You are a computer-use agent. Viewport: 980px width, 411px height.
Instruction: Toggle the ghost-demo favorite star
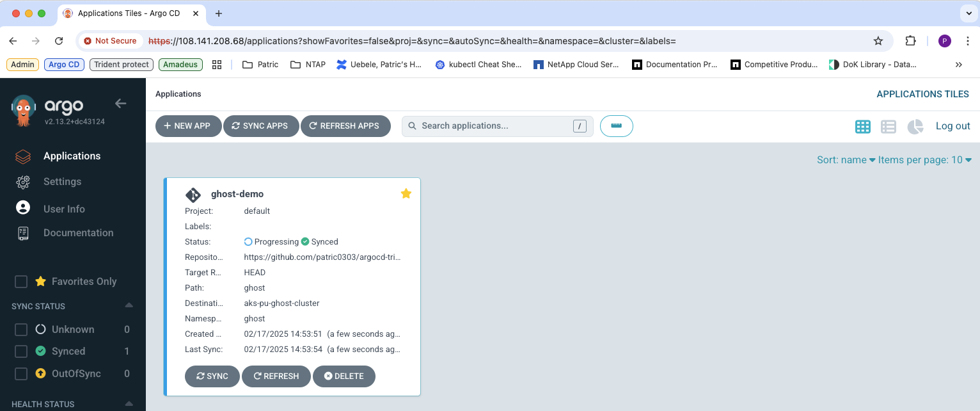pyautogui.click(x=406, y=193)
